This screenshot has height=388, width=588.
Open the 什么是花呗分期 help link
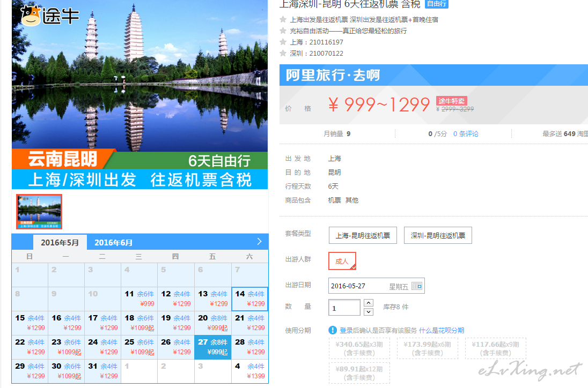pyautogui.click(x=442, y=330)
